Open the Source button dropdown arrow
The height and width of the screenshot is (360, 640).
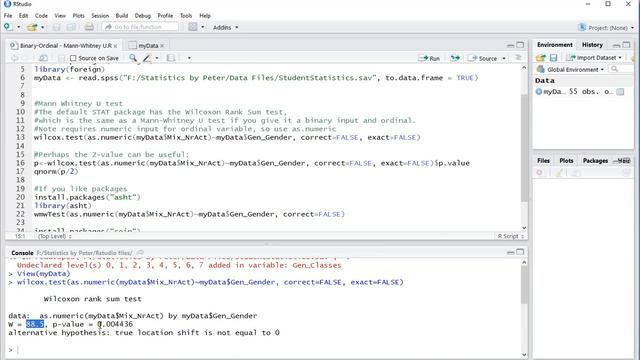(x=504, y=58)
